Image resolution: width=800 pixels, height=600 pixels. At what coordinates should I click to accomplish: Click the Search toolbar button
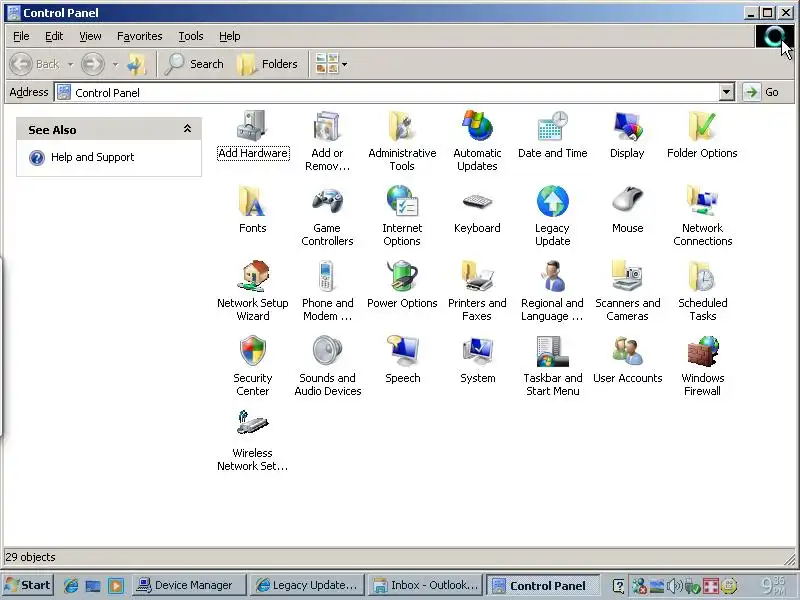194,64
